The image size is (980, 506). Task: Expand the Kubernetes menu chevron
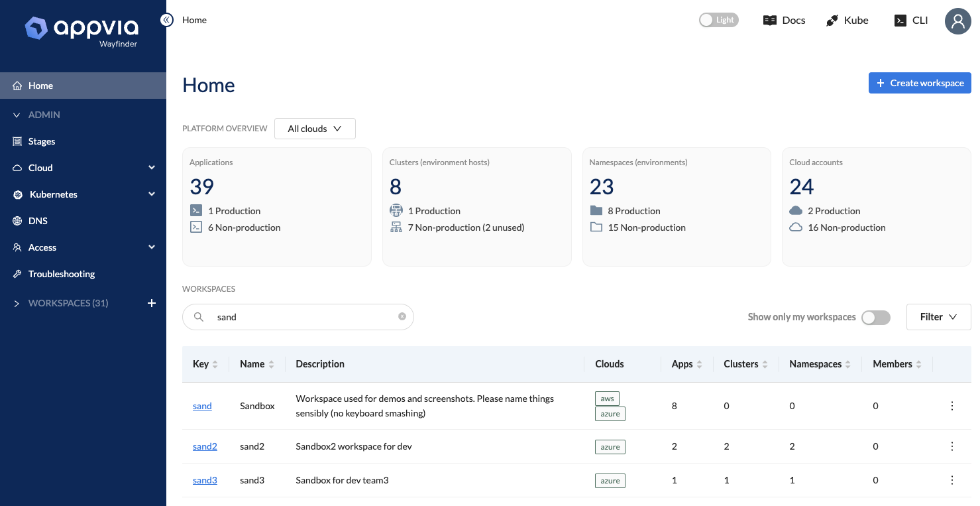[x=152, y=194]
